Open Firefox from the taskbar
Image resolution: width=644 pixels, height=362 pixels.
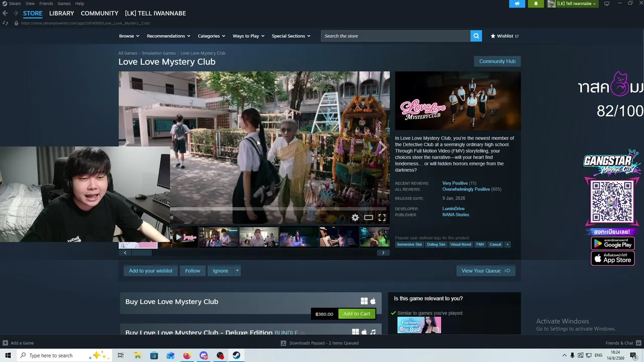tap(187, 355)
